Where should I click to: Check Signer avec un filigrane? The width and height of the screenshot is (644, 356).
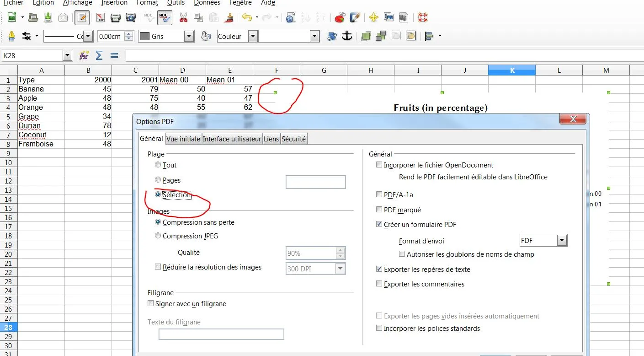coord(151,303)
